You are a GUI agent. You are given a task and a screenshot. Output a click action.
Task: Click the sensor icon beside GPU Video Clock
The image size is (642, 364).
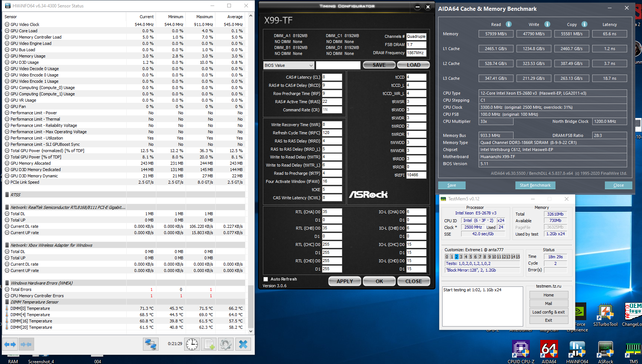coord(7,24)
